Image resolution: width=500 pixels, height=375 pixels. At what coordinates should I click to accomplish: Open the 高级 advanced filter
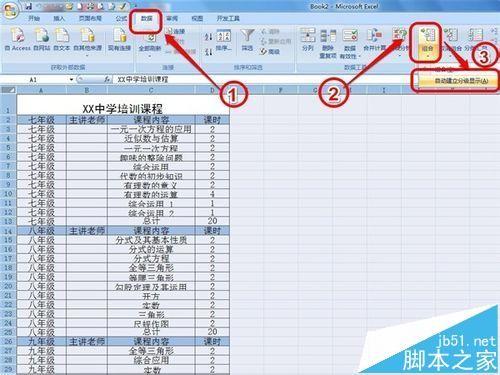click(270, 51)
